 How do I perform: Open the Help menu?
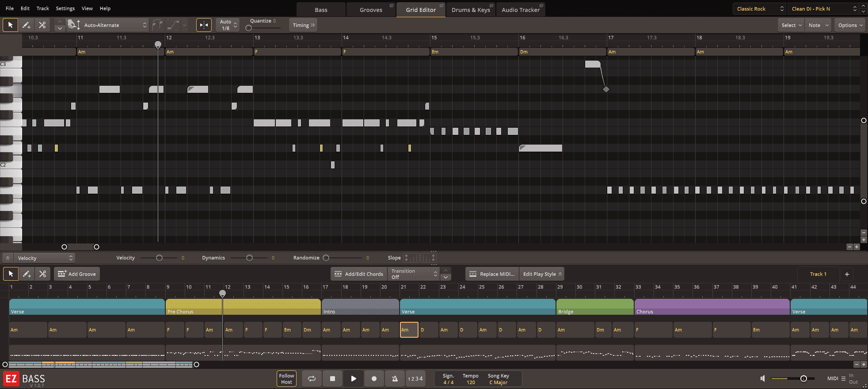click(105, 8)
